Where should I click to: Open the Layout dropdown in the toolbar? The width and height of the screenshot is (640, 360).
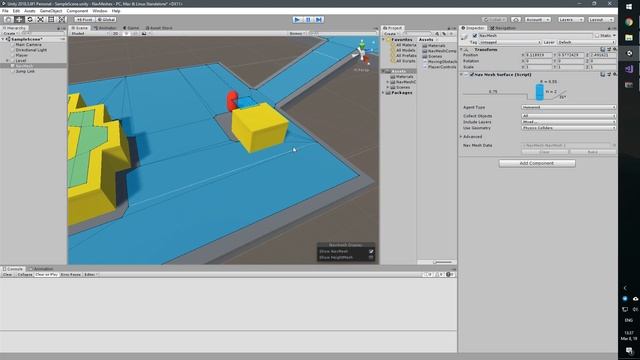point(600,20)
